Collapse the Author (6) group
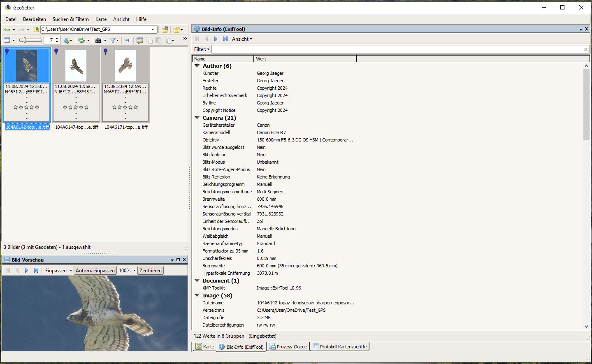The height and width of the screenshot is (364, 592). [197, 66]
